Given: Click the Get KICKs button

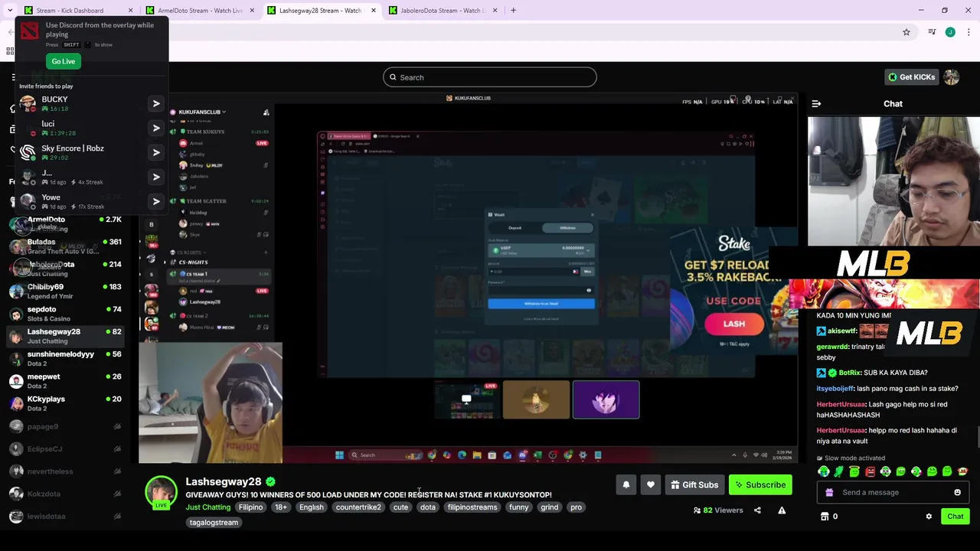Looking at the screenshot, I should [x=911, y=77].
